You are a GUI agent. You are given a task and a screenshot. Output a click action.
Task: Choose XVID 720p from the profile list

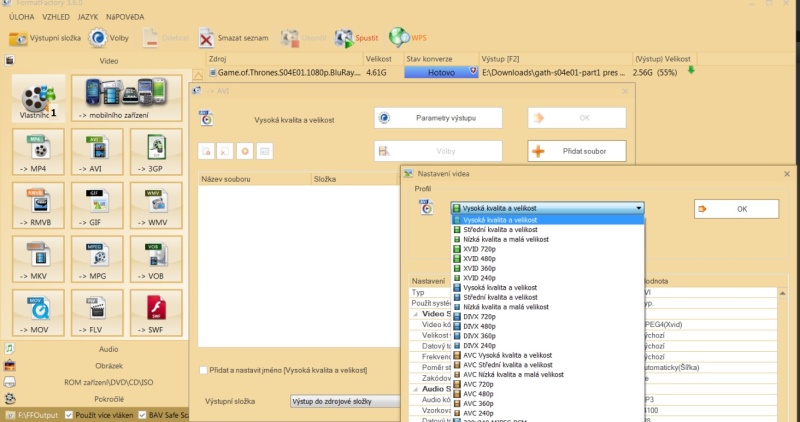point(547,249)
